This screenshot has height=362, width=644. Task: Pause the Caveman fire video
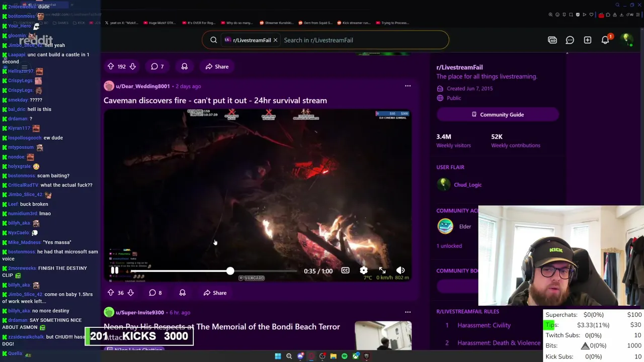pos(115,270)
